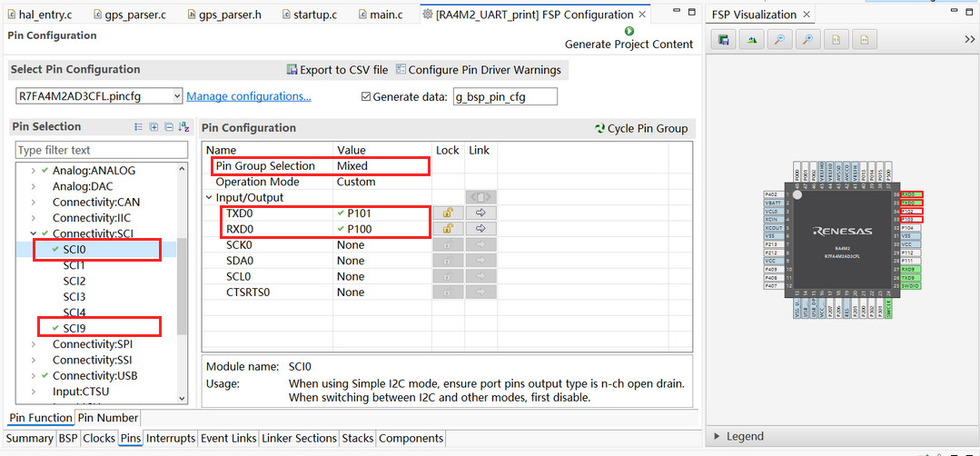The width and height of the screenshot is (980, 456).
Task: Switch to the Clocks configuration tab
Action: click(x=99, y=439)
